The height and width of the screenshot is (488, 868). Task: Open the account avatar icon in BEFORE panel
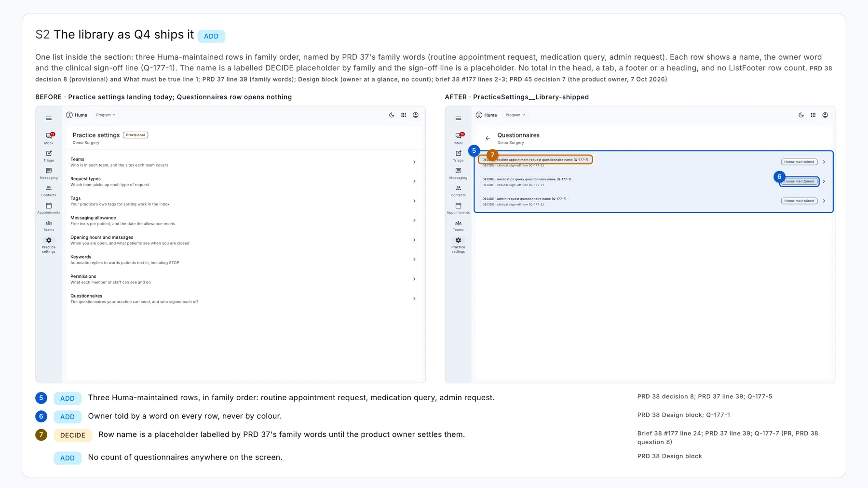pyautogui.click(x=416, y=115)
